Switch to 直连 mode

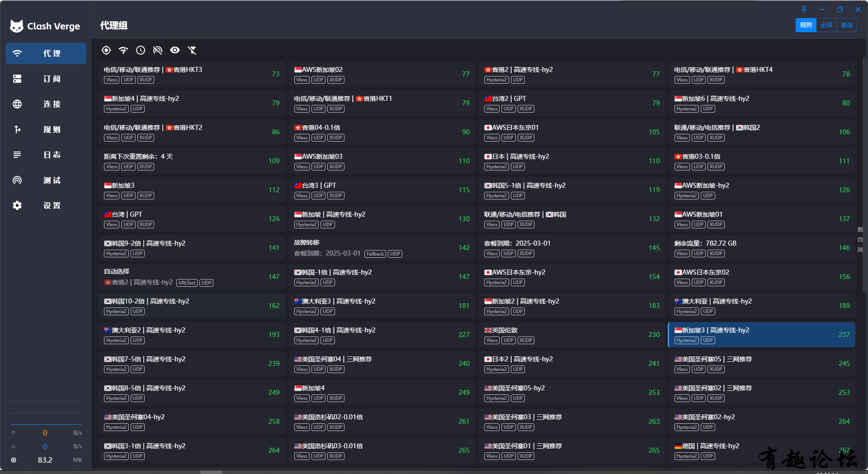847,25
